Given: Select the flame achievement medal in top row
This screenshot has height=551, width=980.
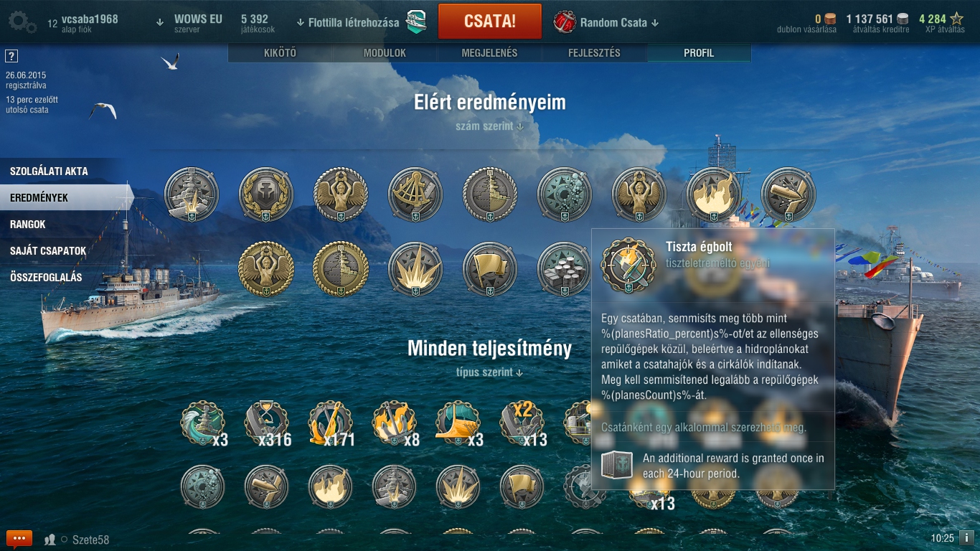Looking at the screenshot, I should tap(714, 194).
